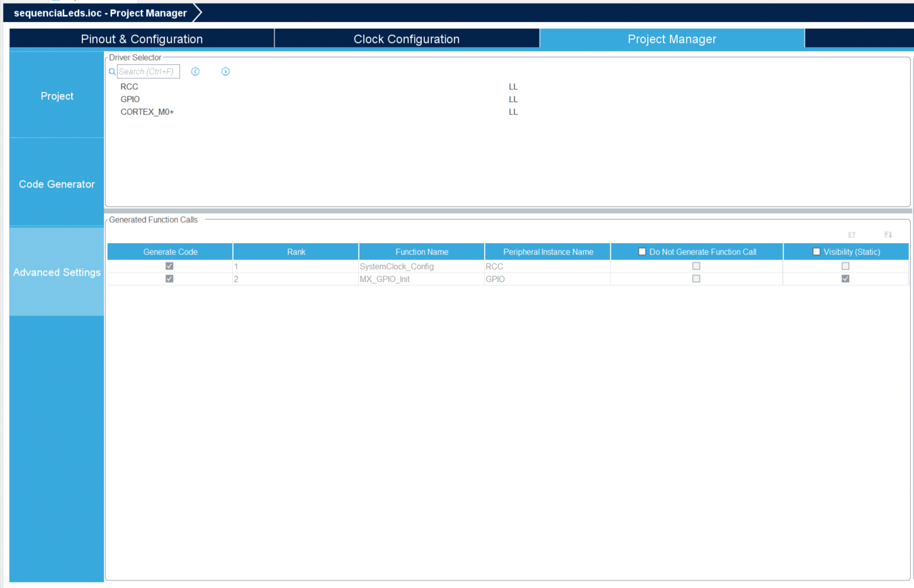Screen dimensions: 914x588
Task: Enable Visibility (Static) header checkbox
Action: pos(816,252)
